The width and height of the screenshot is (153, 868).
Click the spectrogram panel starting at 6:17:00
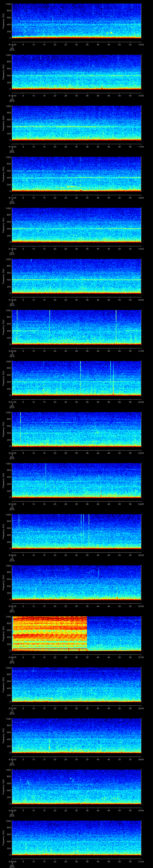click(x=77, y=174)
